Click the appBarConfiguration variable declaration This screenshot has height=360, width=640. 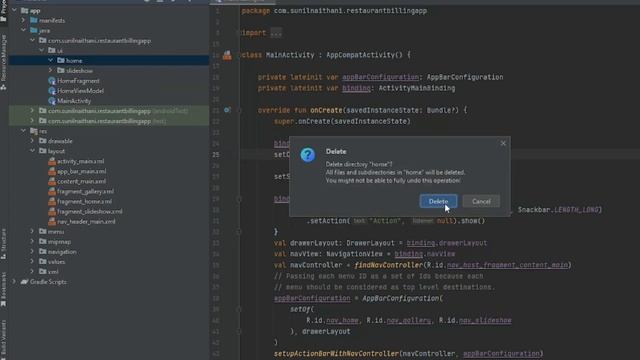click(x=380, y=77)
